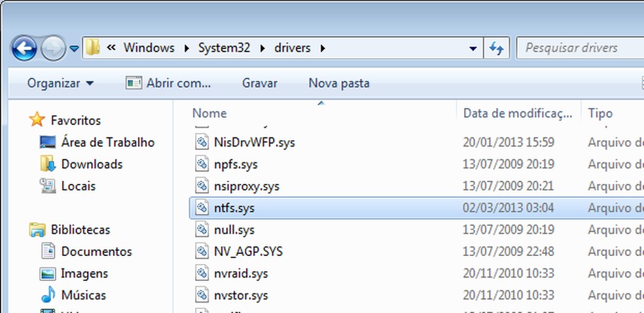
Task: Click Abrir com... toolbar button
Action: 168,83
